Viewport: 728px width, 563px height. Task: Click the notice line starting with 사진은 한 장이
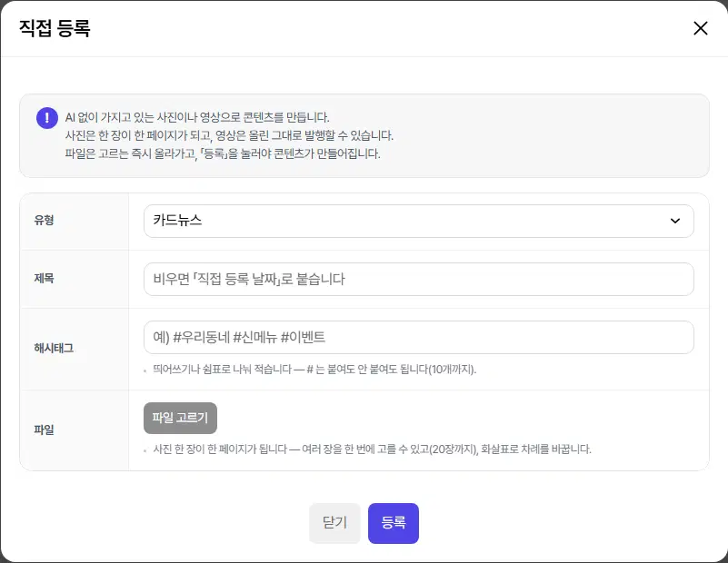[x=229, y=135]
